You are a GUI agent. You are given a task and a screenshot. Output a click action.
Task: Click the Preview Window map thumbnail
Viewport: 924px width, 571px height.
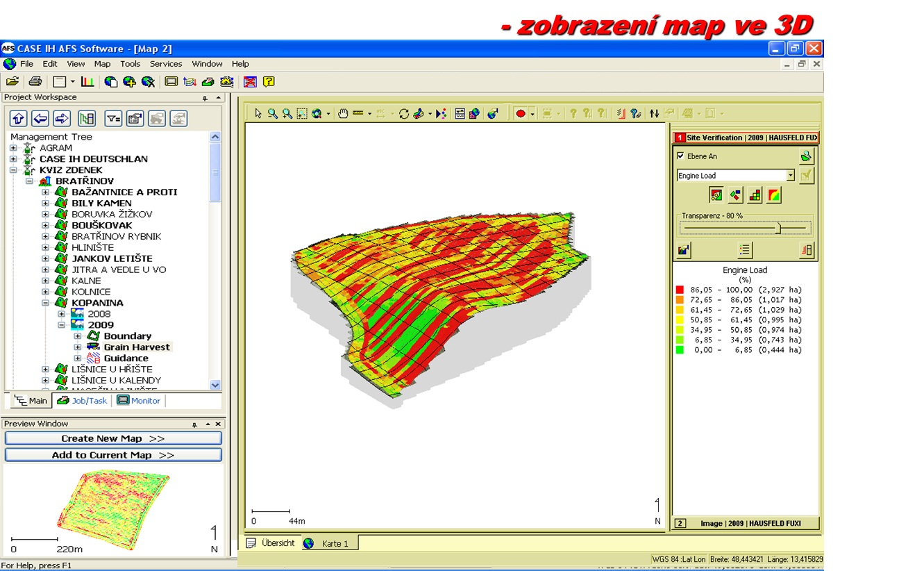coord(113,511)
